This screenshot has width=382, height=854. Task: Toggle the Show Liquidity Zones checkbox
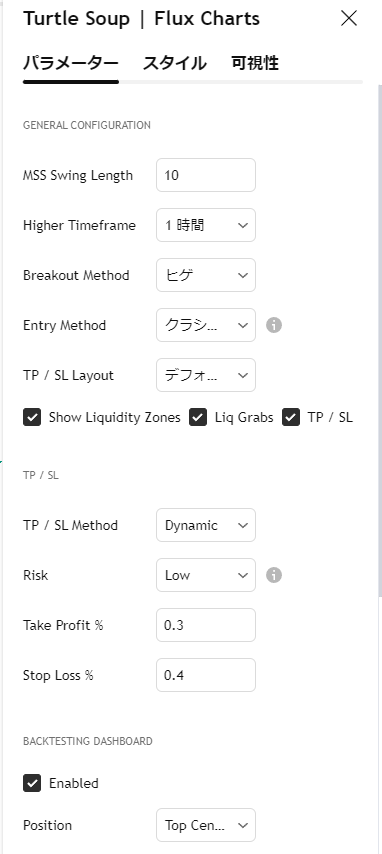tap(32, 418)
